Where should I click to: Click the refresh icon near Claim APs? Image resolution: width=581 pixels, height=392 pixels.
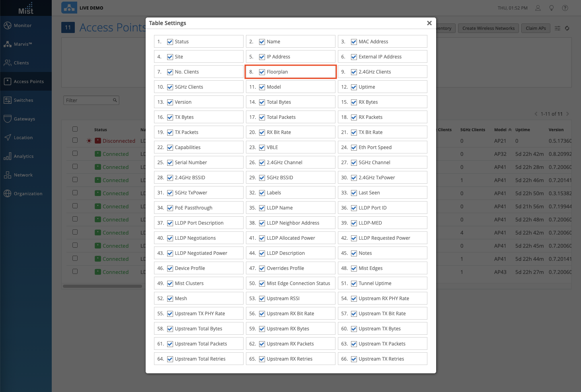click(x=567, y=28)
